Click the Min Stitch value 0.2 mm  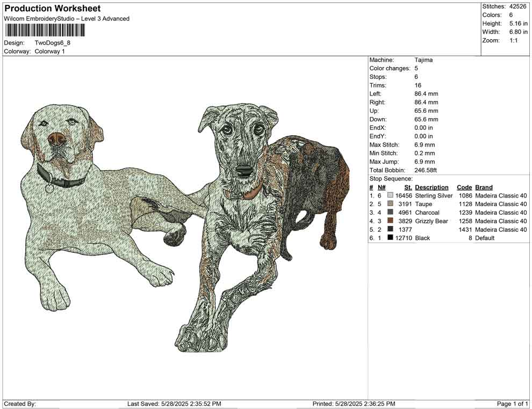[425, 153]
